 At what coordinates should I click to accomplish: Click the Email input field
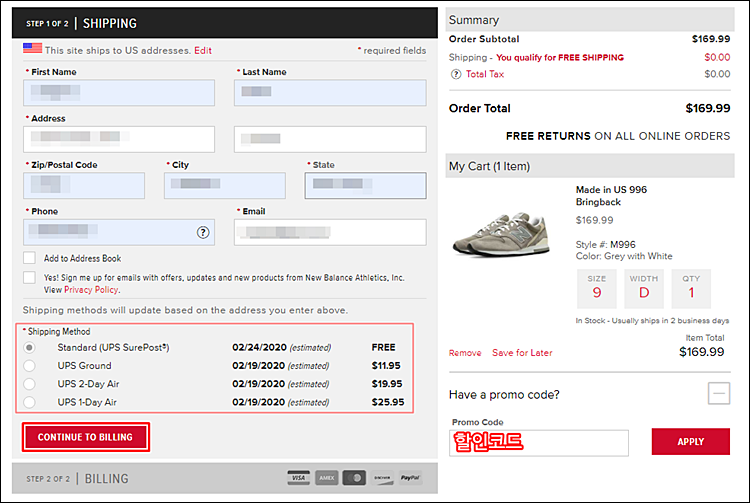[x=330, y=232]
